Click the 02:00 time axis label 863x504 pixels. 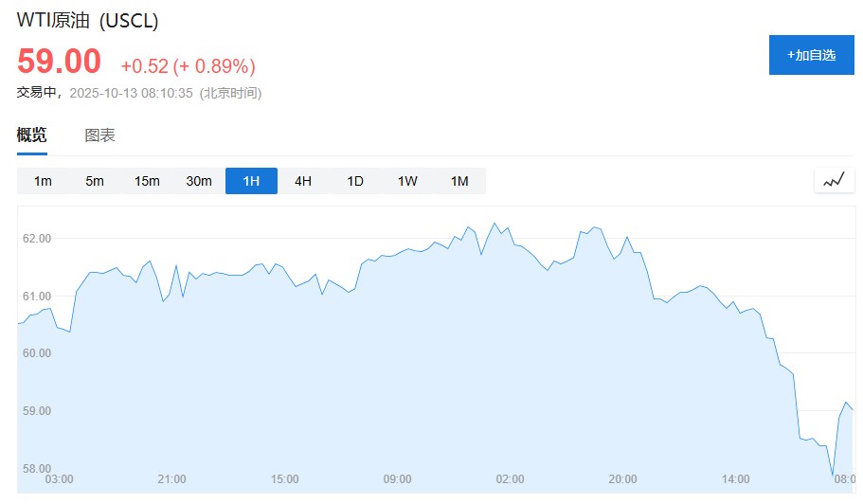(x=510, y=479)
